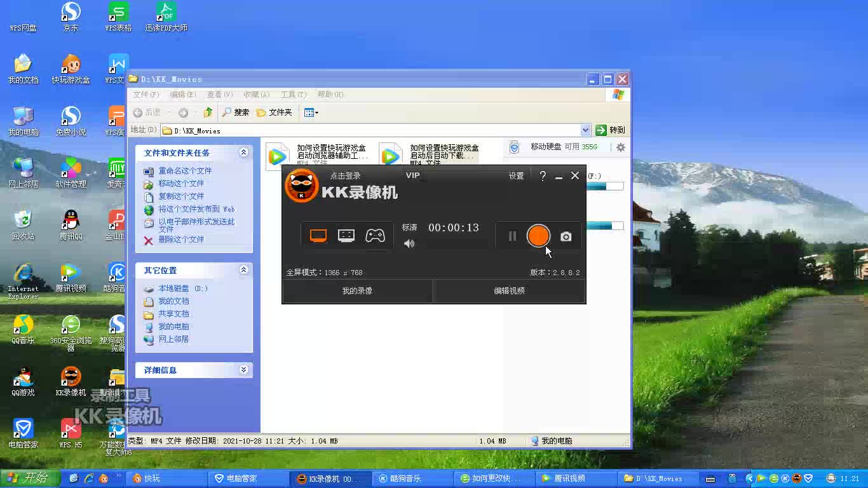Screen dimensions: 868x488
Task: Open the 工具(T) menu in Explorer
Action: [x=293, y=95]
